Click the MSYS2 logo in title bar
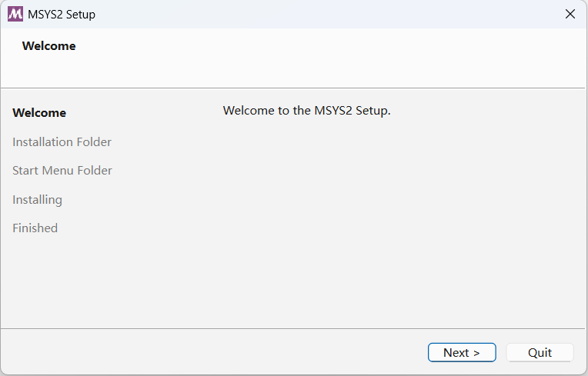 coord(15,14)
